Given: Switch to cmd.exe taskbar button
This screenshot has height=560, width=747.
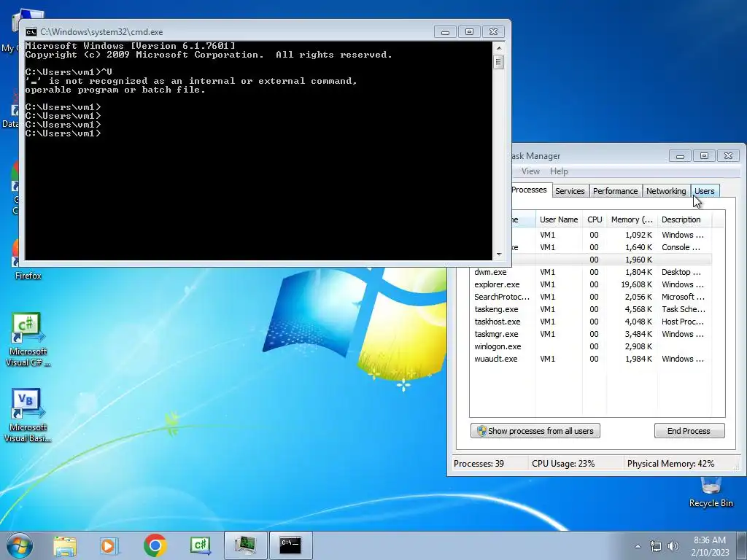Looking at the screenshot, I should (290, 545).
